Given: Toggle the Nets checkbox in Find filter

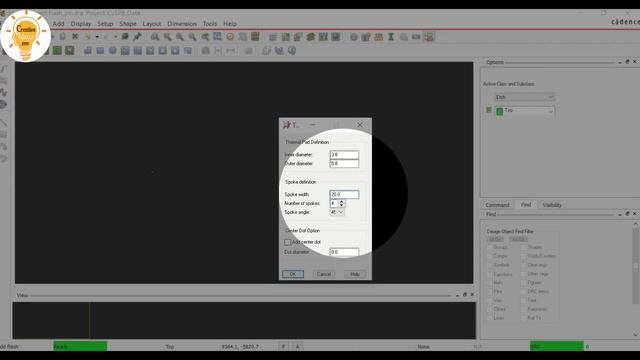Looking at the screenshot, I should tap(490, 283).
